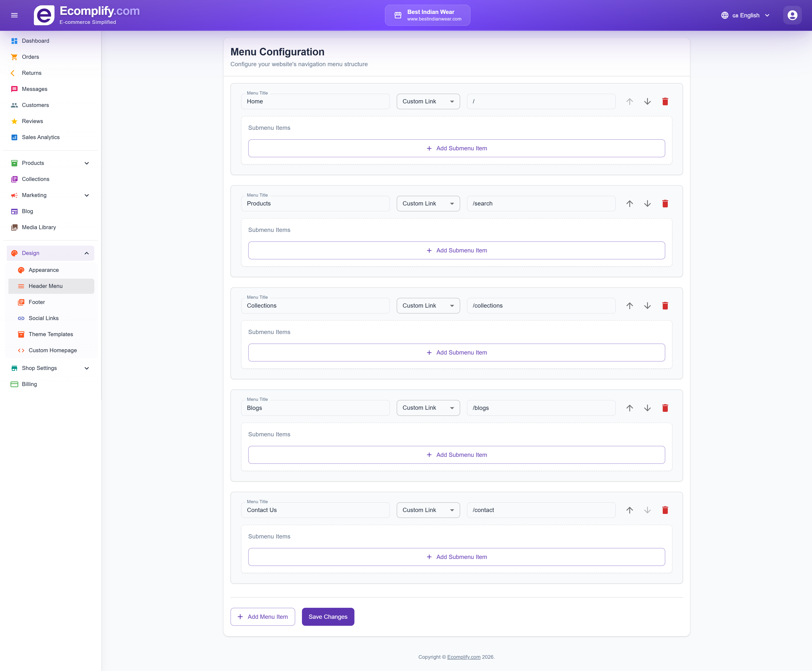Move the Products menu item down

click(648, 203)
